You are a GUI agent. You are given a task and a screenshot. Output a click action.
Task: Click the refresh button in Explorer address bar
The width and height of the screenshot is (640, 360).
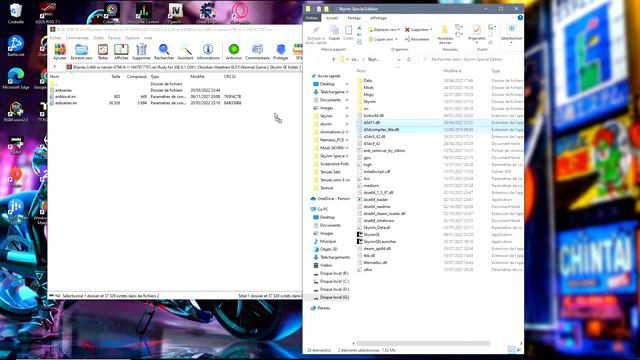click(409, 60)
